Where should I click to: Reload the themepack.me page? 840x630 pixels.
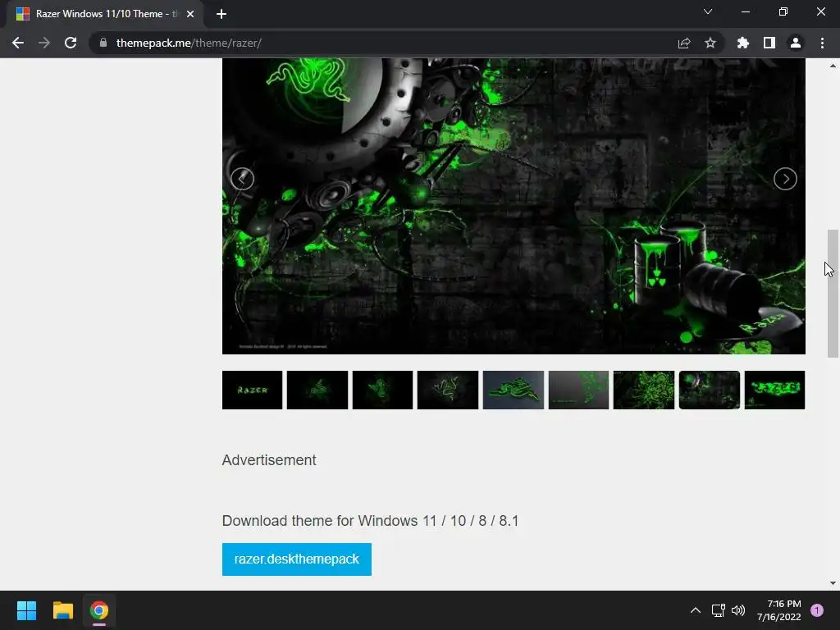click(x=71, y=43)
